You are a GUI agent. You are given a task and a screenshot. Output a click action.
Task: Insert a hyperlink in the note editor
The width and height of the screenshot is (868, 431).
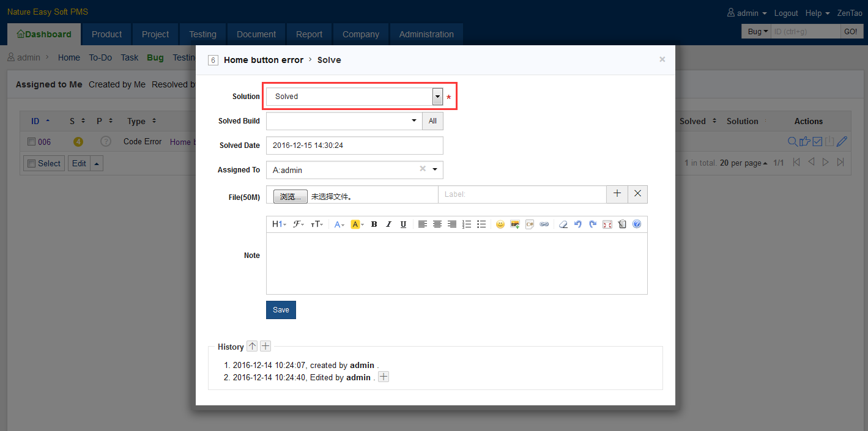pos(544,224)
